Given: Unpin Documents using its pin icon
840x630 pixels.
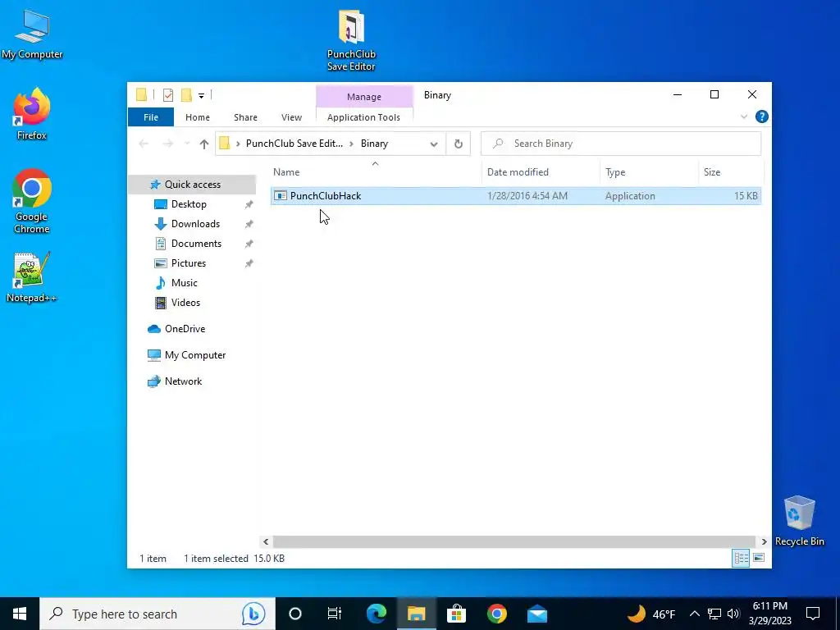Looking at the screenshot, I should pyautogui.click(x=249, y=244).
